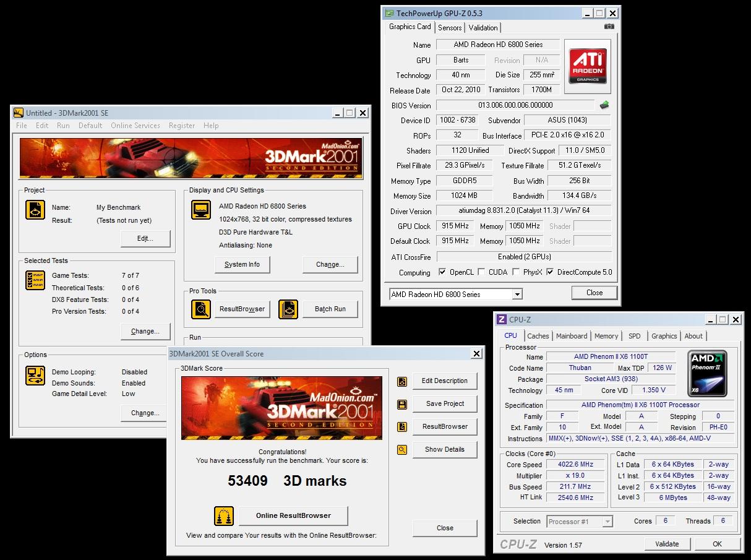Select the Graphics Card tab in GPU-Z
Image resolution: width=751 pixels, height=560 pixels.
pos(410,27)
